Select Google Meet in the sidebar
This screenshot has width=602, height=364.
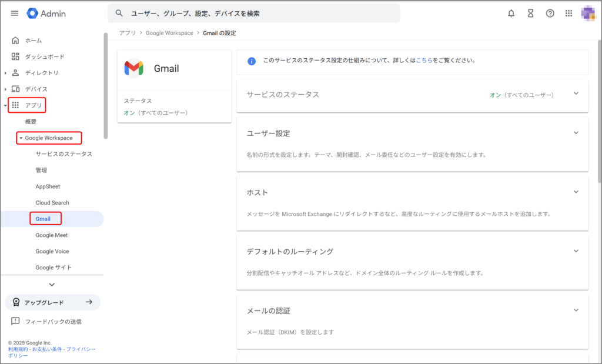click(52, 235)
